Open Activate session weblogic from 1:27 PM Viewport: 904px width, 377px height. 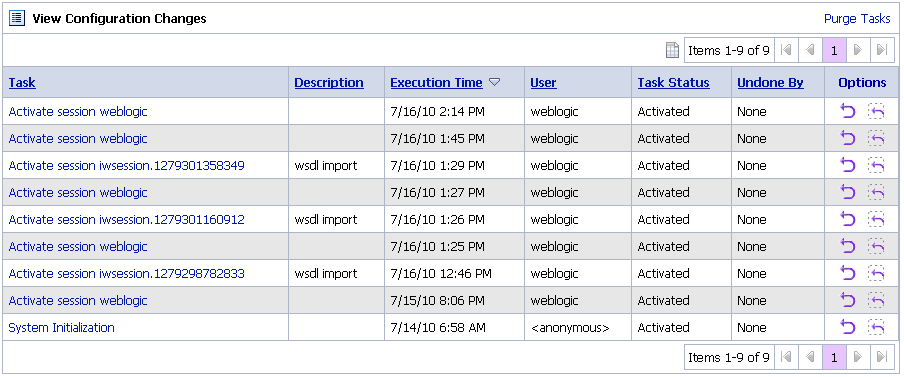pos(78,193)
